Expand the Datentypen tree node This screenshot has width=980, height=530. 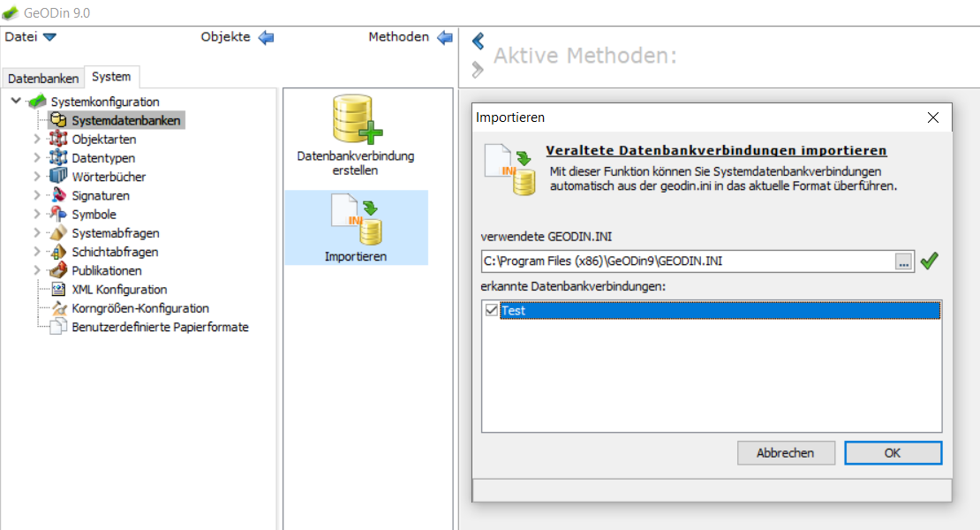[x=37, y=157]
